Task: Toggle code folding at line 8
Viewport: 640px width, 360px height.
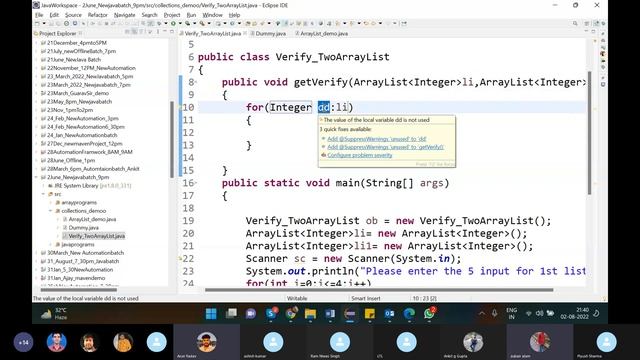Action: tap(196, 82)
